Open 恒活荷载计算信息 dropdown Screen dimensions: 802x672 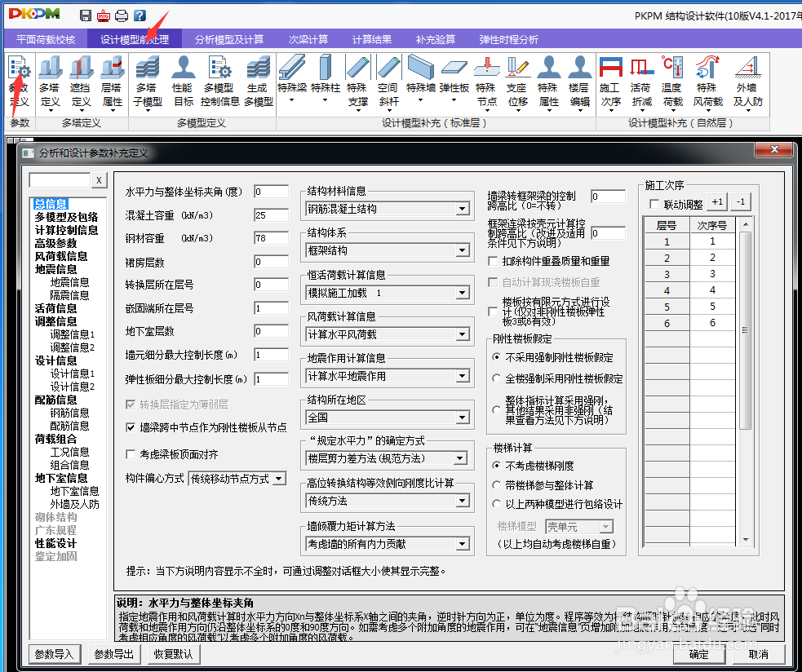(x=388, y=293)
